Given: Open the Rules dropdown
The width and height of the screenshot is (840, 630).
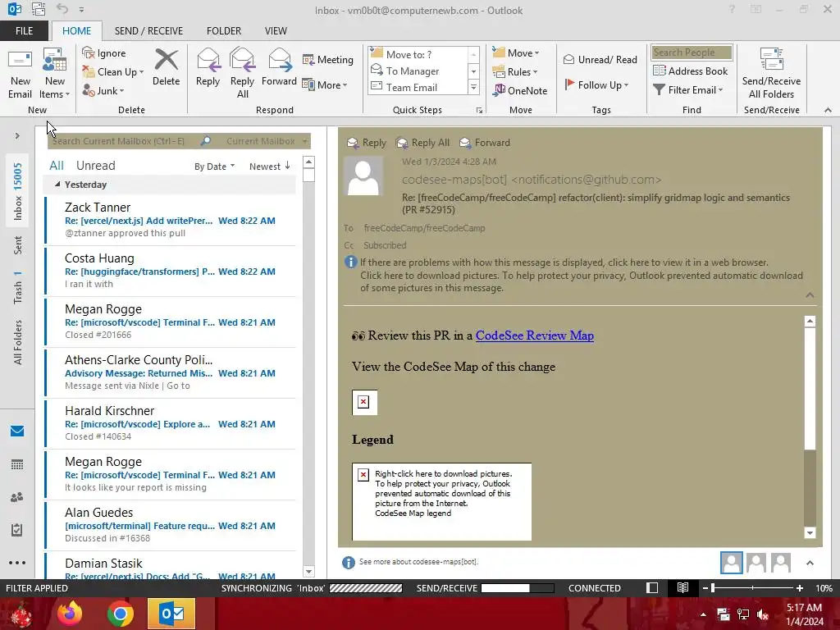Looking at the screenshot, I should (515, 72).
